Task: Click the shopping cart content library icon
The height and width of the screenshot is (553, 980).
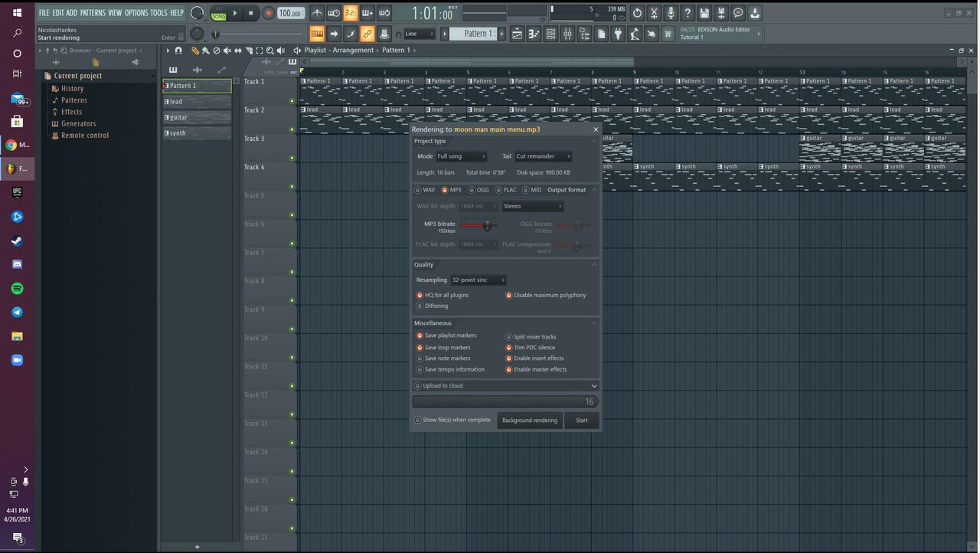Action: (x=668, y=34)
